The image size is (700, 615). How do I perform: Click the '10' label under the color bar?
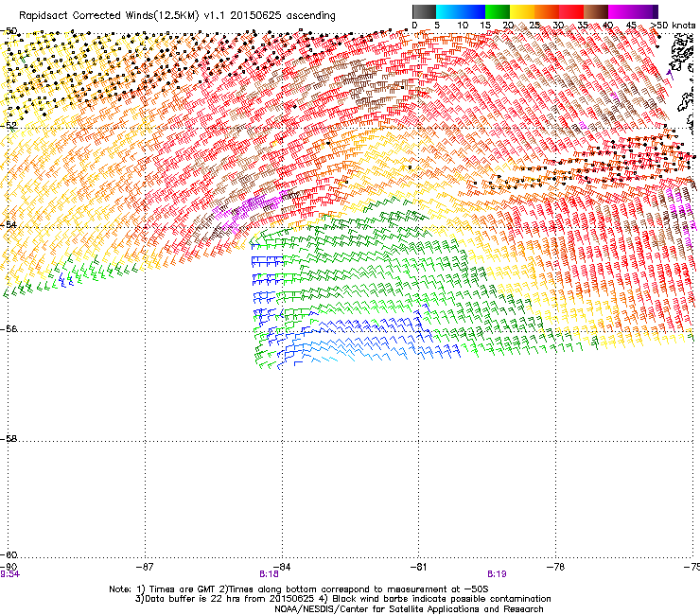click(463, 26)
